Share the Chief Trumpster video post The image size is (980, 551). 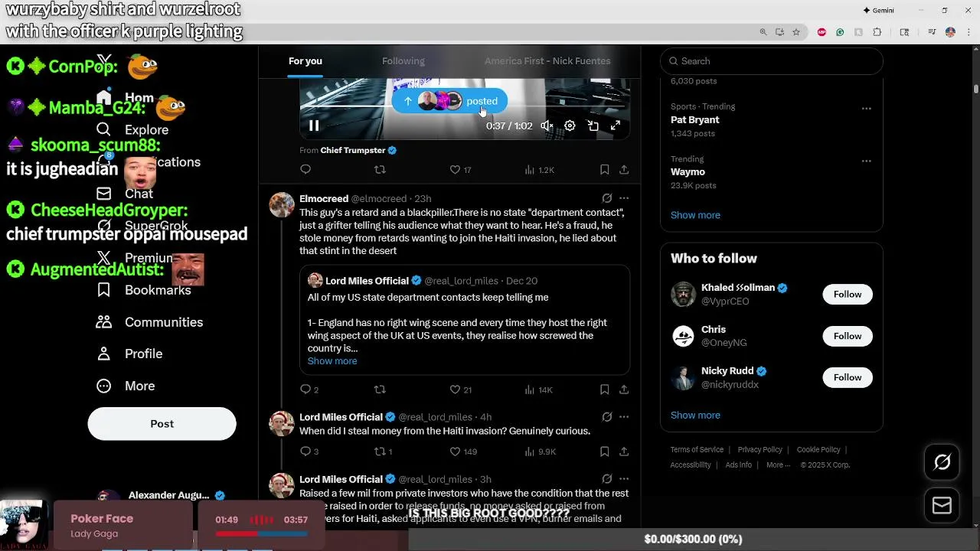tap(624, 170)
